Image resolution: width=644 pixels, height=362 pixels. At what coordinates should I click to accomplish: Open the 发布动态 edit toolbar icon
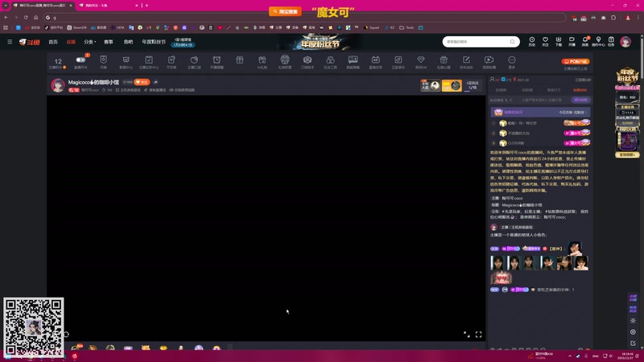tap(466, 62)
